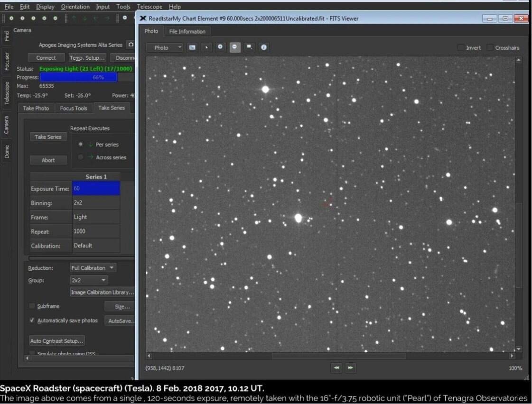Open the Group 2x2 dropdown
532x404 pixels.
(x=89, y=280)
